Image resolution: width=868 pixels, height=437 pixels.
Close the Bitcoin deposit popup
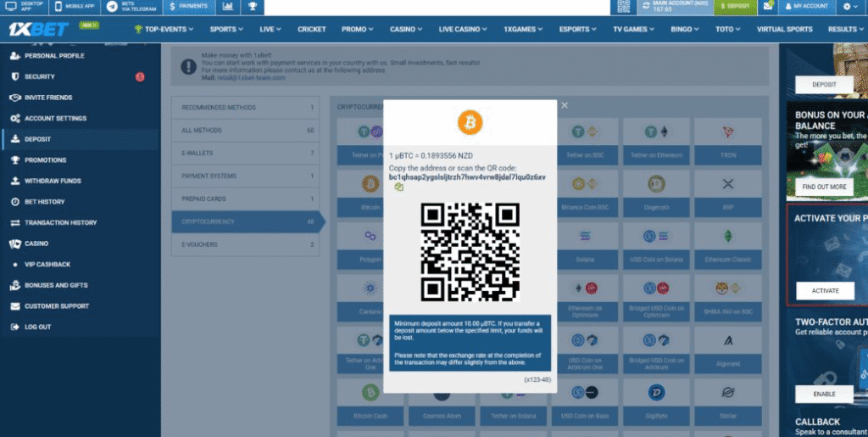click(x=565, y=105)
